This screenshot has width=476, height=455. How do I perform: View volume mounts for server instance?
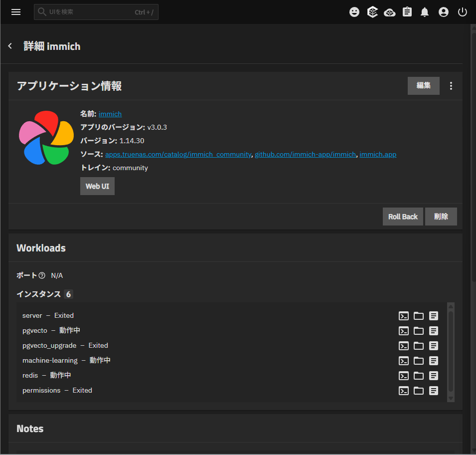coord(419,316)
